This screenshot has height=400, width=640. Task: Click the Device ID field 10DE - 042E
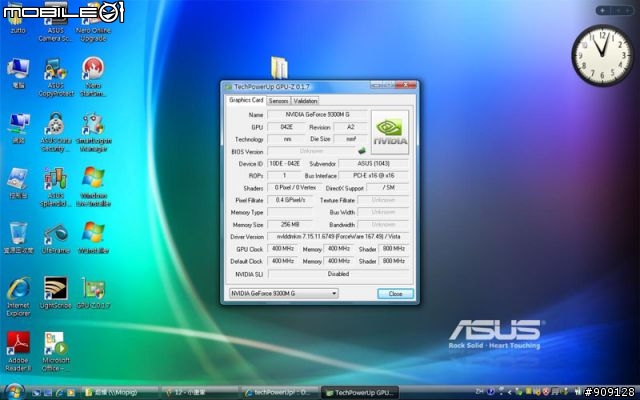[284, 164]
